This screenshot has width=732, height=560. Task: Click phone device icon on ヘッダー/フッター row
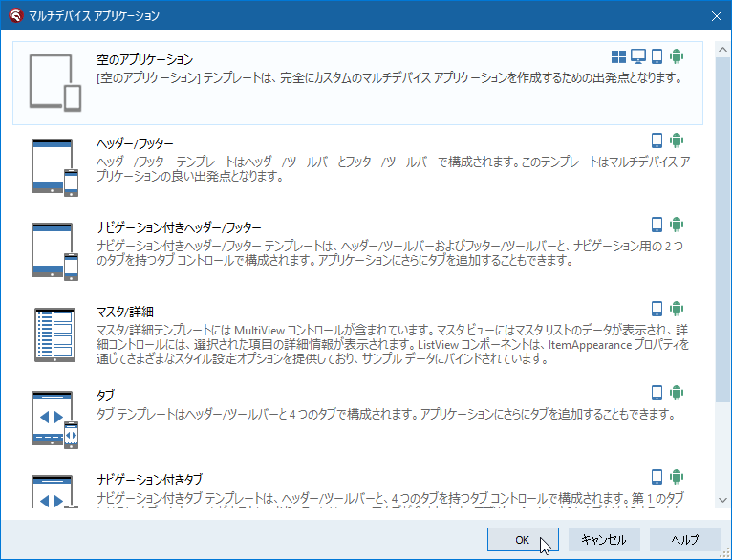click(x=657, y=140)
